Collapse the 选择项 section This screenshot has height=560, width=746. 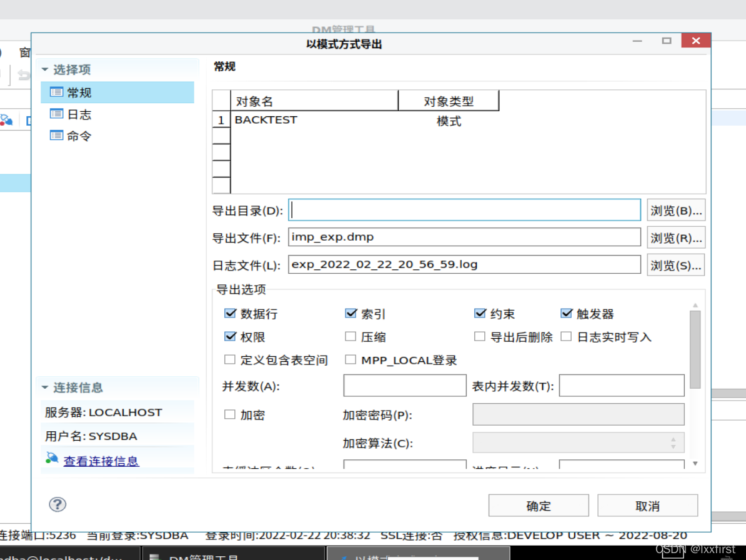(45, 69)
